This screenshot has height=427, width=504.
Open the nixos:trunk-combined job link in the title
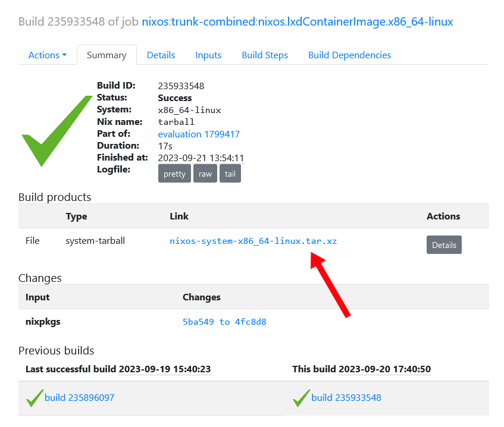tap(298, 21)
